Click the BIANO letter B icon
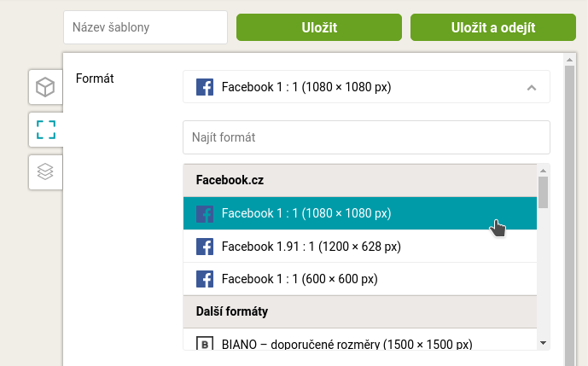588x366 pixels. pos(205,343)
